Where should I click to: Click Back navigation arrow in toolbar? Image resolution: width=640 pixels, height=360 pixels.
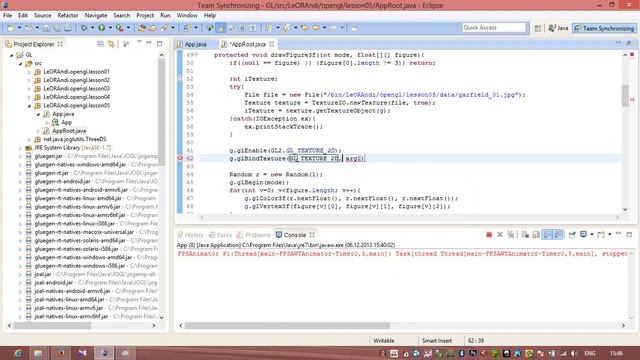pos(316,28)
